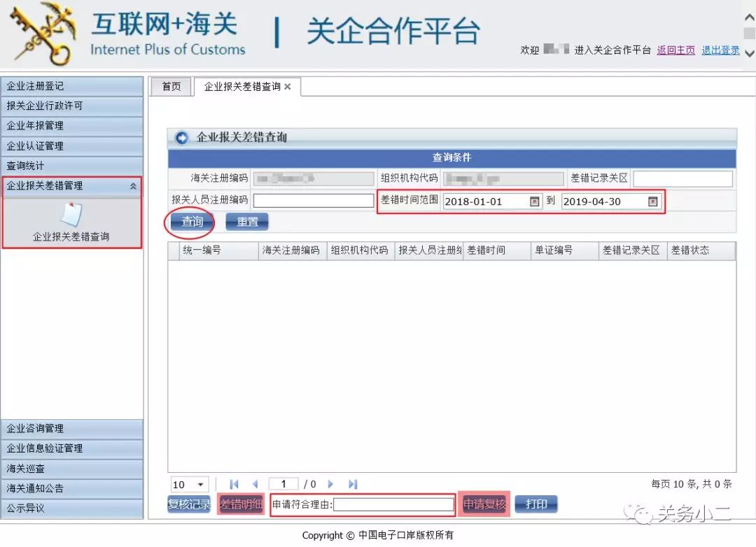Jump to first page using pagination control

click(x=234, y=483)
